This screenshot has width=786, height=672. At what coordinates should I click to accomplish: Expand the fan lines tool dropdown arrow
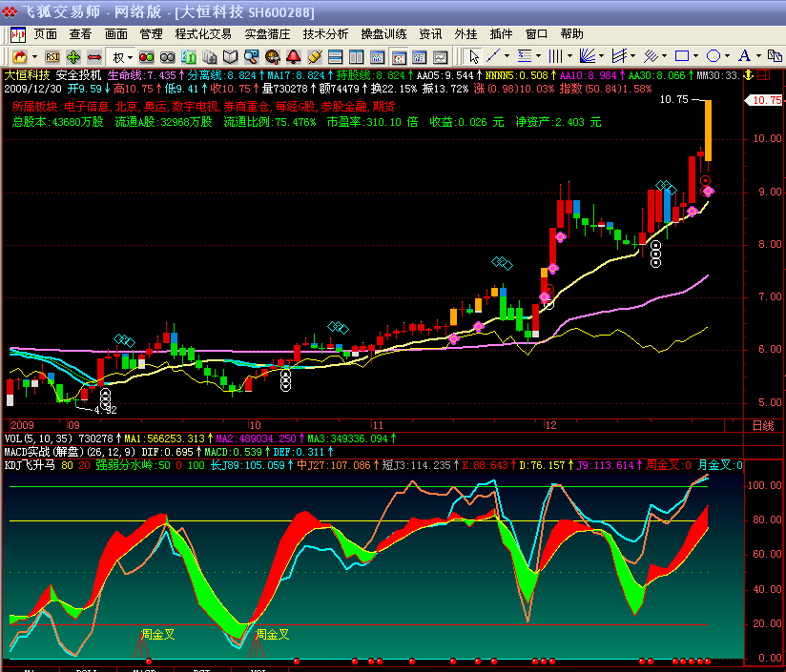click(602, 56)
